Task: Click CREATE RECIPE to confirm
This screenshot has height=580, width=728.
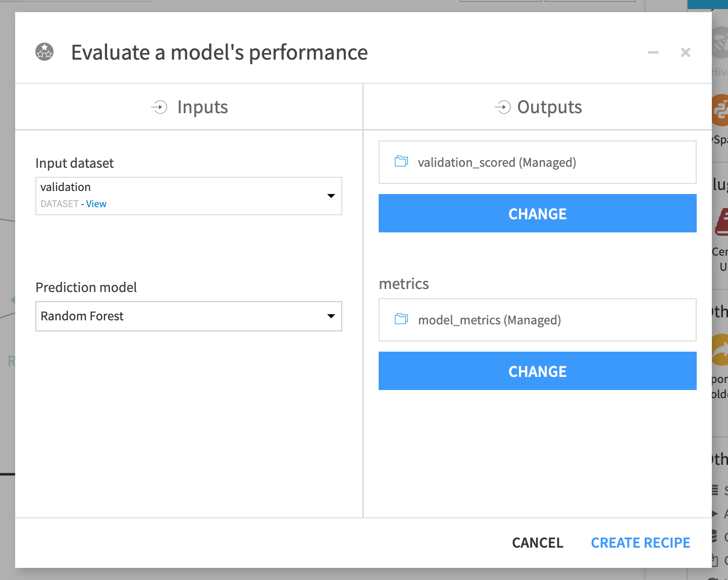Action: [x=641, y=543]
